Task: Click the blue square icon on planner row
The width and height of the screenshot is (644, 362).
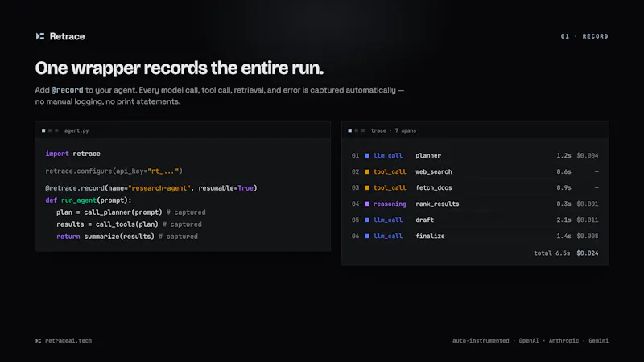Action: click(367, 155)
